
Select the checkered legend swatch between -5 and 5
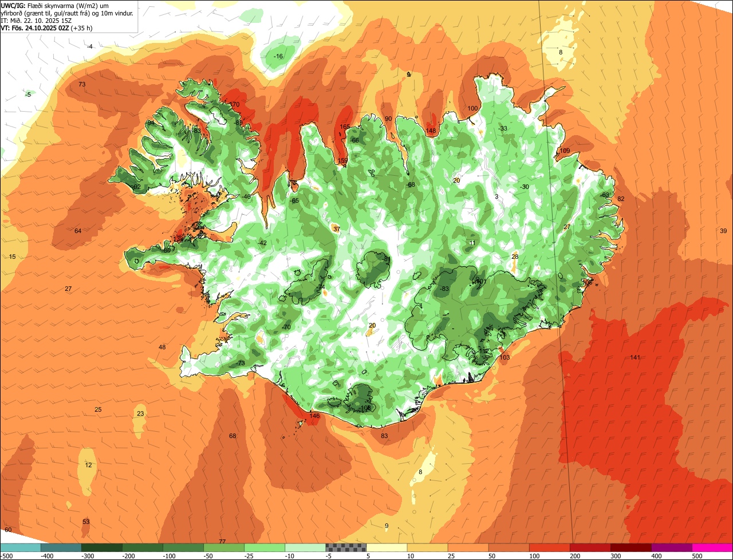point(346,547)
